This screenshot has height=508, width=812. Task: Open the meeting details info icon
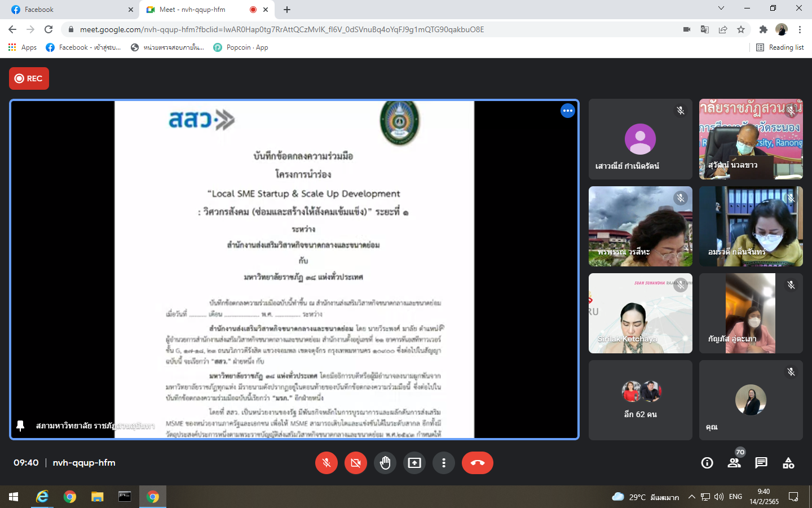tap(707, 463)
